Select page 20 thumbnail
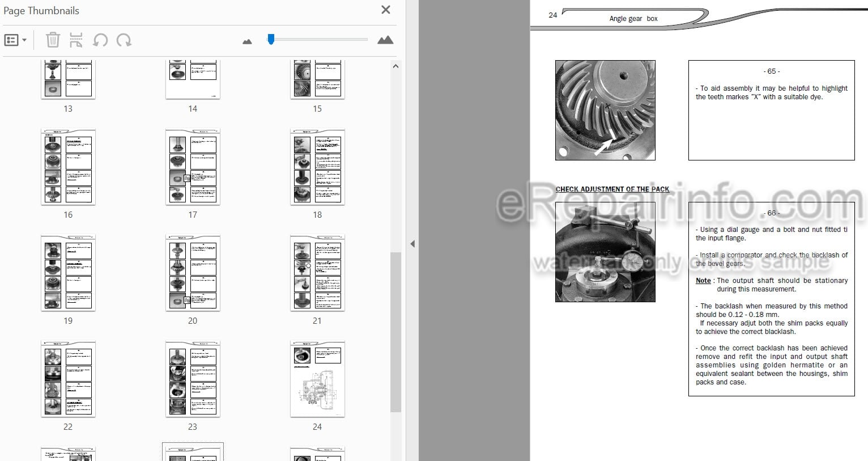Image resolution: width=868 pixels, height=461 pixels. [193, 273]
